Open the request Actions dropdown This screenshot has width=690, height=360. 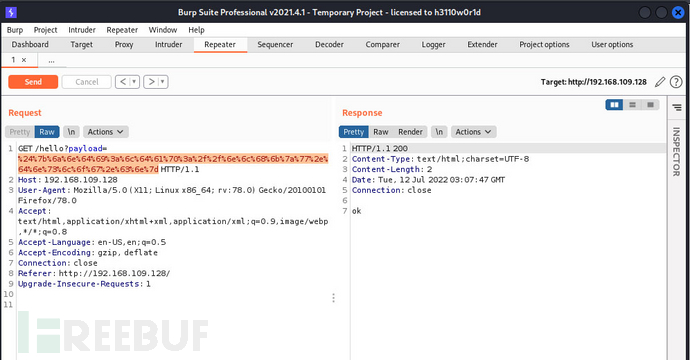click(106, 132)
